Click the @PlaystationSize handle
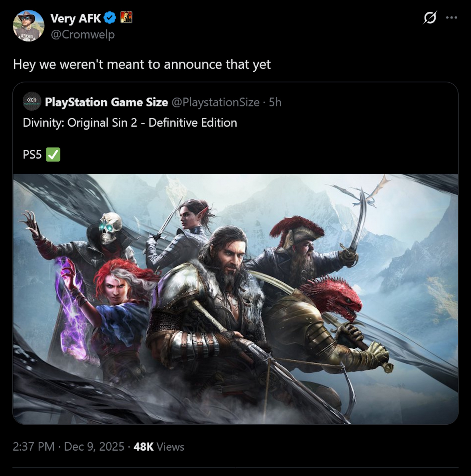 (216, 102)
